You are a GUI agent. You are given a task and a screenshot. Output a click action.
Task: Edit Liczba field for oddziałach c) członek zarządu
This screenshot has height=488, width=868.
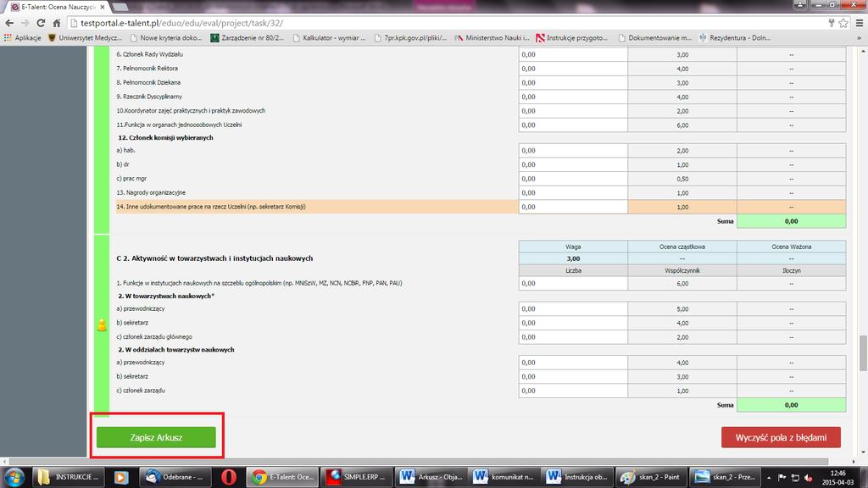(x=573, y=391)
